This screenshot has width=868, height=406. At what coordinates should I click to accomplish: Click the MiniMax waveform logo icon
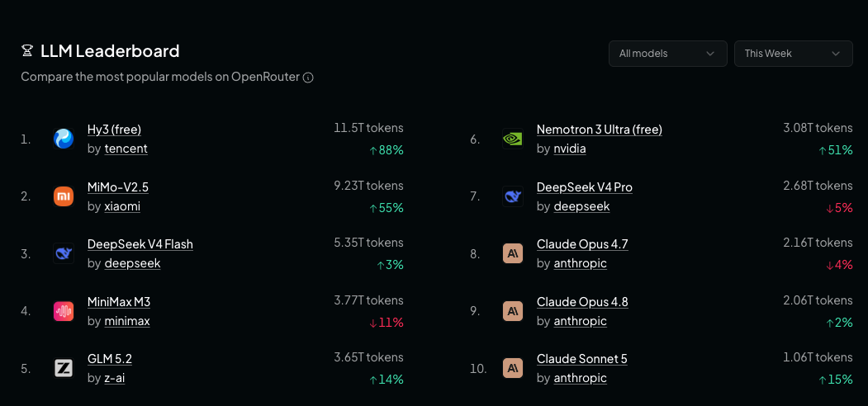click(64, 311)
